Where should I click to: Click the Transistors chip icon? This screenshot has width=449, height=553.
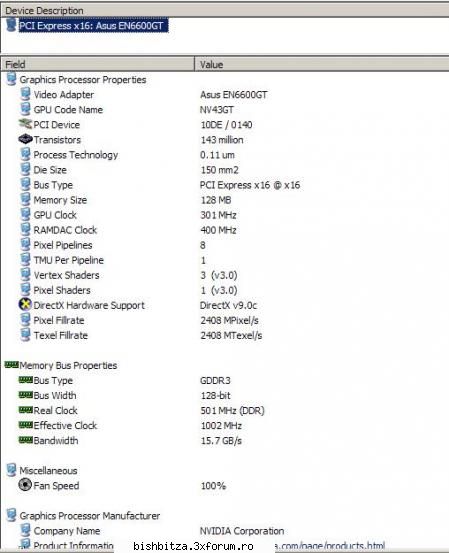(x=25, y=139)
